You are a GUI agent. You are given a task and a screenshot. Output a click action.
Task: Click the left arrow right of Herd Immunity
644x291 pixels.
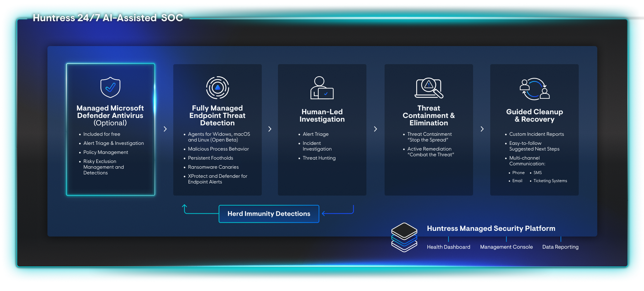(x=324, y=213)
